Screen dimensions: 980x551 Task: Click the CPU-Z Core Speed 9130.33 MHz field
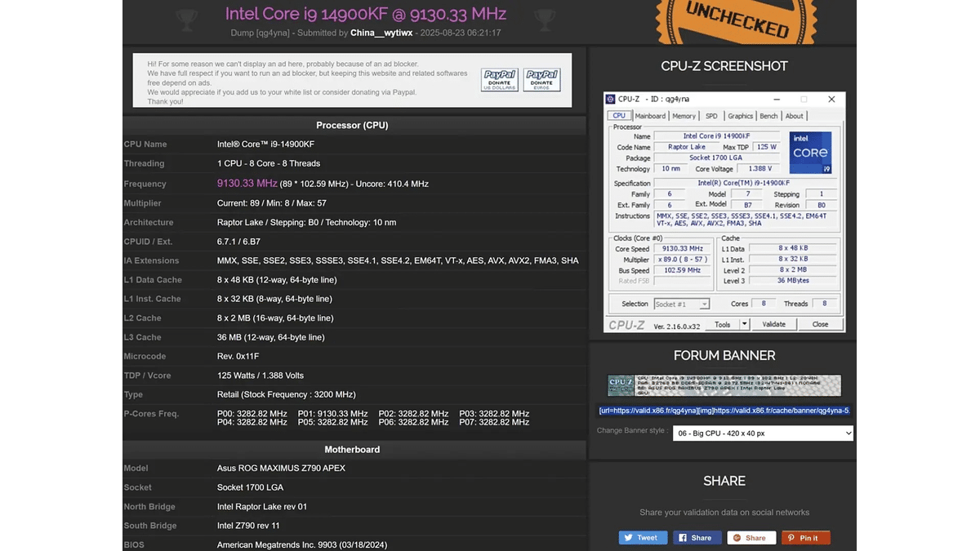click(683, 248)
